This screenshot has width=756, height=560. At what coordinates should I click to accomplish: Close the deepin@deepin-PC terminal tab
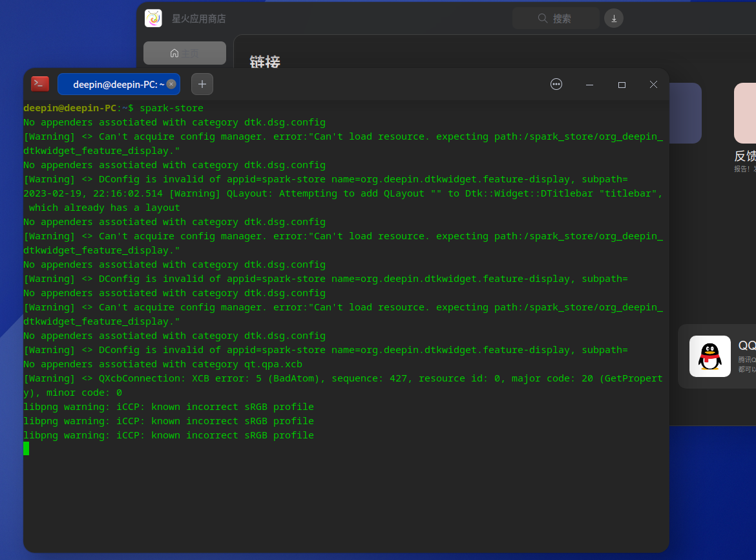coord(171,84)
